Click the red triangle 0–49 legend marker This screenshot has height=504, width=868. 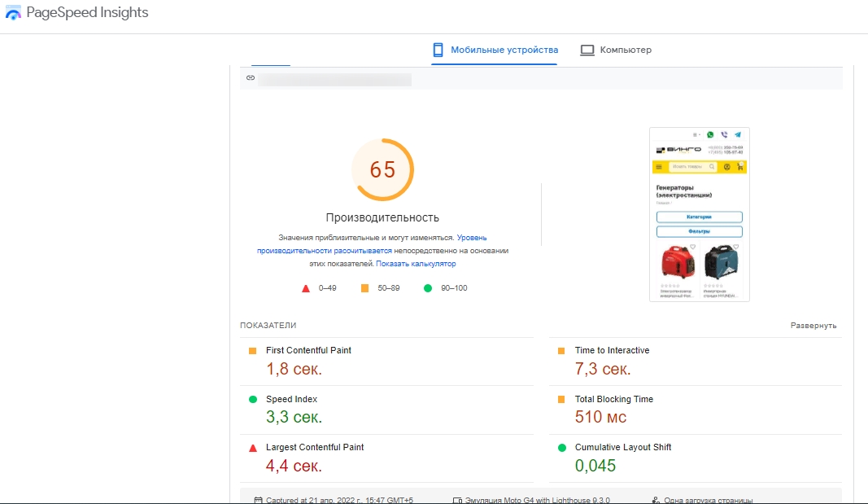(x=306, y=288)
